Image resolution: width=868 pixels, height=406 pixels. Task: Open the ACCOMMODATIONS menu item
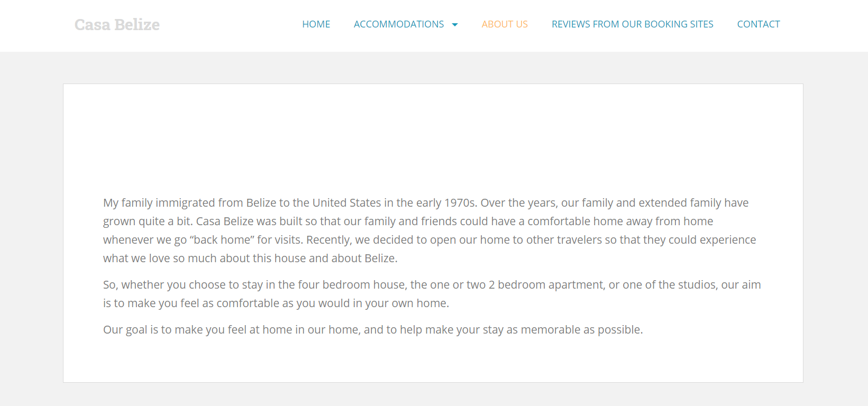[398, 24]
